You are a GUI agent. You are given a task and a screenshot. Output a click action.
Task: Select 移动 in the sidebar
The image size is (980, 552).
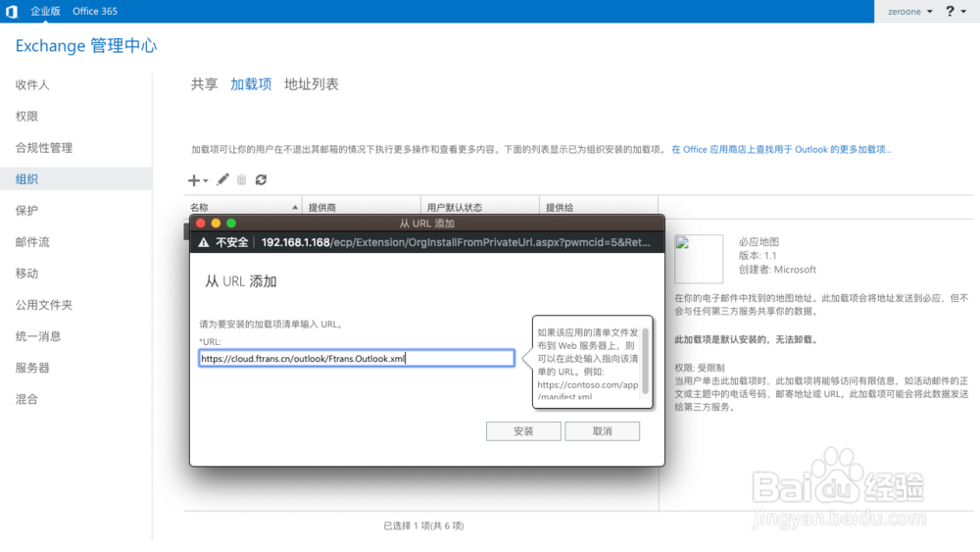click(x=26, y=274)
